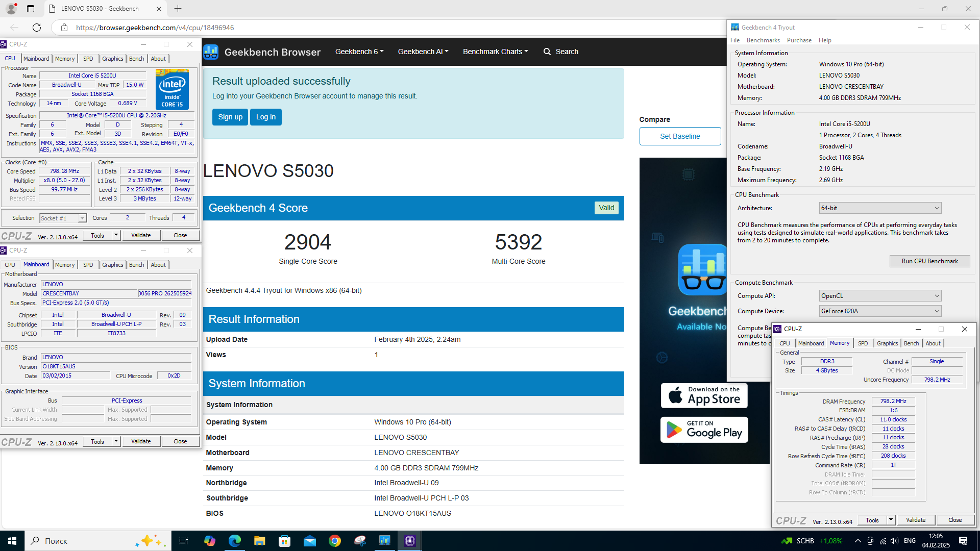Screen dimensions: 980x551
Task: Expand the Geekbench 6 navbar dropdown
Action: [359, 52]
